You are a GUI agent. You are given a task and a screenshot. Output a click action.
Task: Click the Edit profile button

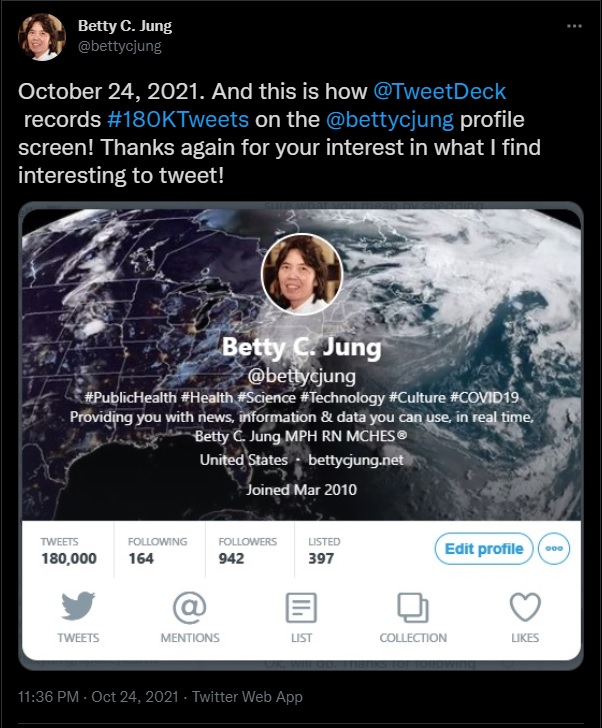pyautogui.click(x=484, y=548)
